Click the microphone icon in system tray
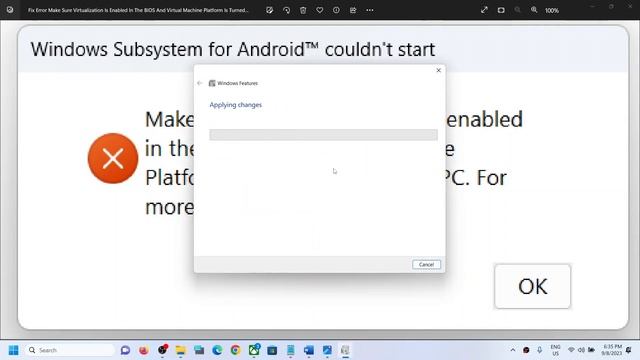The width and height of the screenshot is (640, 360). click(540, 350)
